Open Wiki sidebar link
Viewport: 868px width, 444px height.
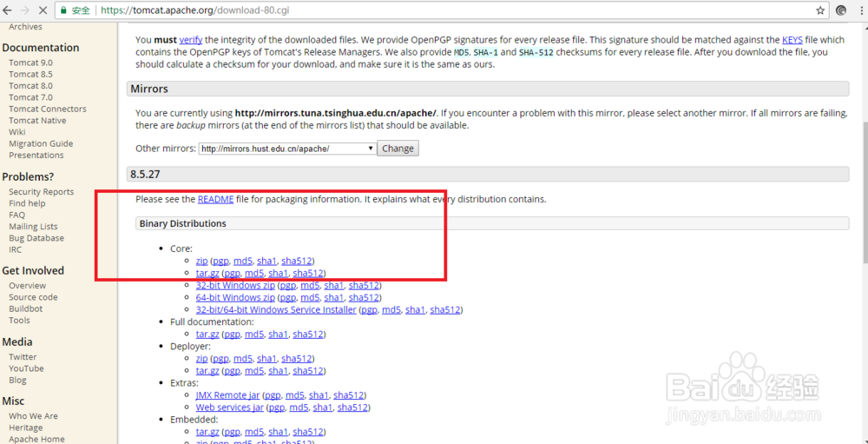click(17, 132)
